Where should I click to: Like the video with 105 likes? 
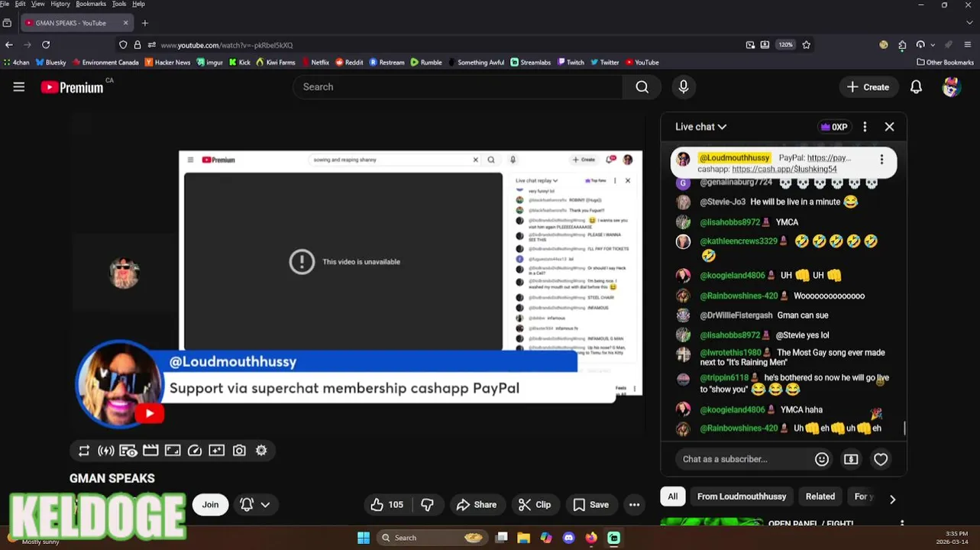pyautogui.click(x=387, y=505)
